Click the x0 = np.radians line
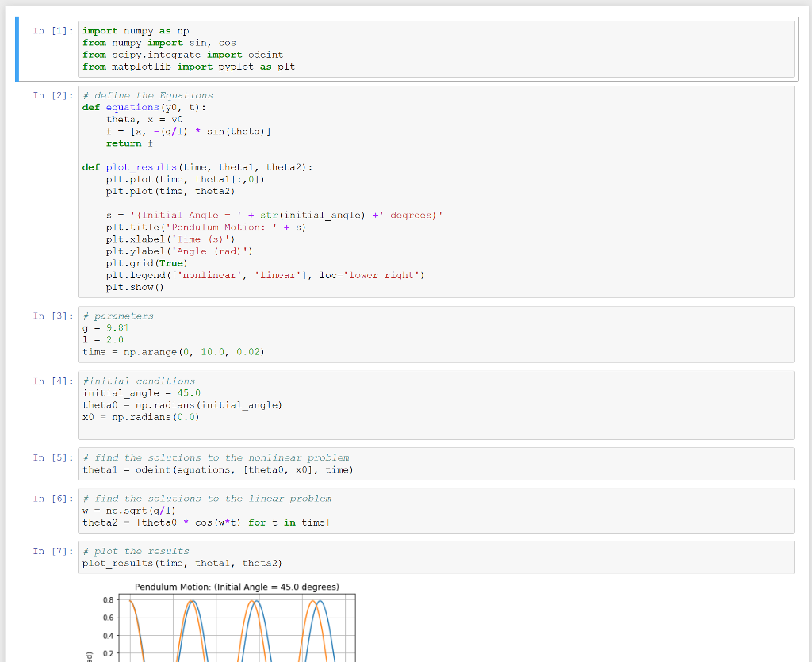 coord(135,416)
